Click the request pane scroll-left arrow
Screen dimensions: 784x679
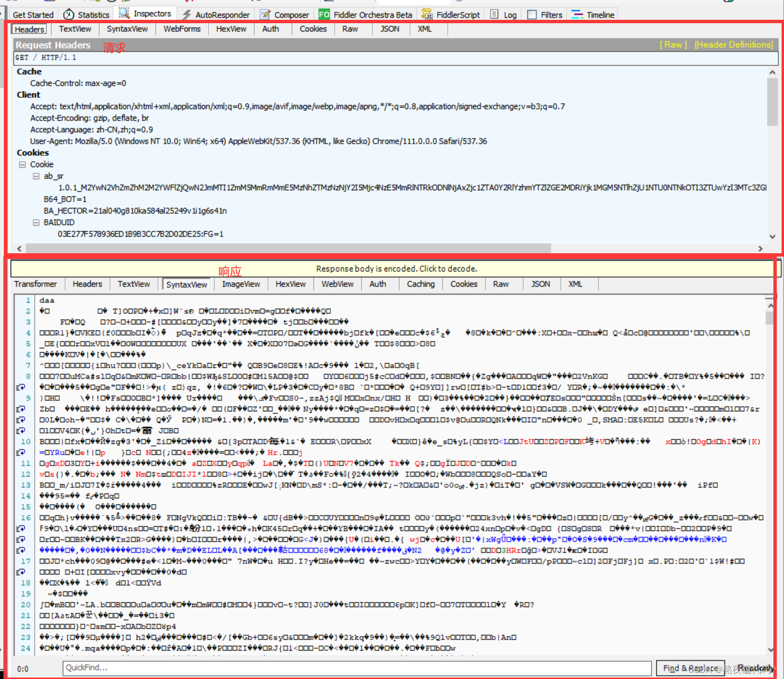click(19, 248)
